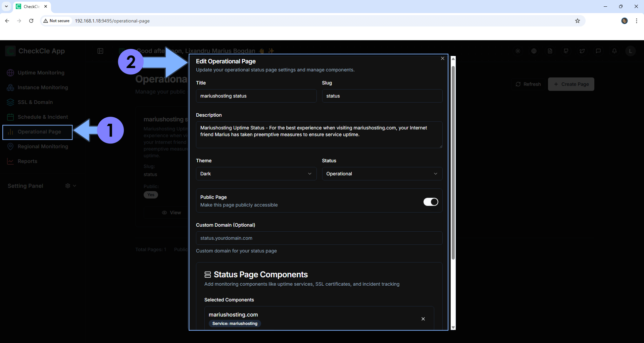
Task: Click scrollbar down arrow
Action: pyautogui.click(x=453, y=328)
